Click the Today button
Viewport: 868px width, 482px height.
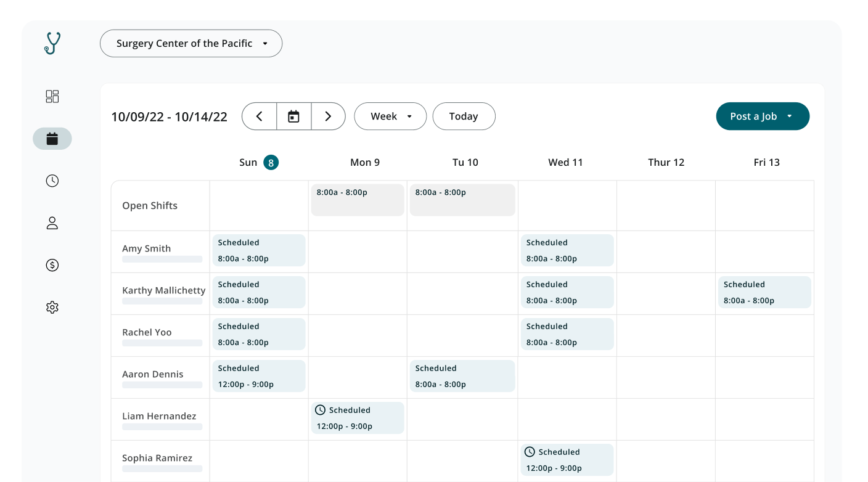tap(464, 116)
